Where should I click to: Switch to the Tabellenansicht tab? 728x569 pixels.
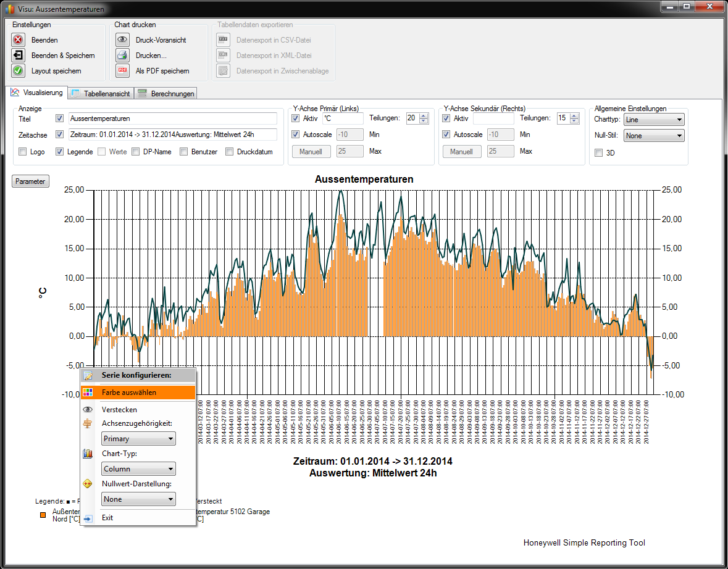101,93
